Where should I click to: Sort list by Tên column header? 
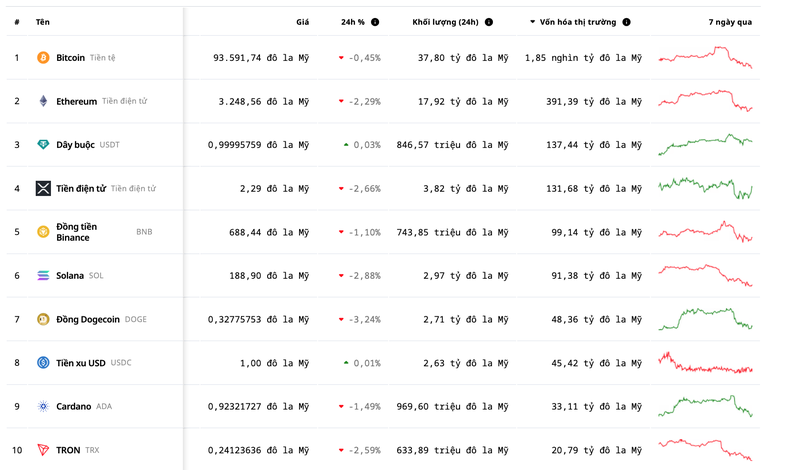[43, 21]
